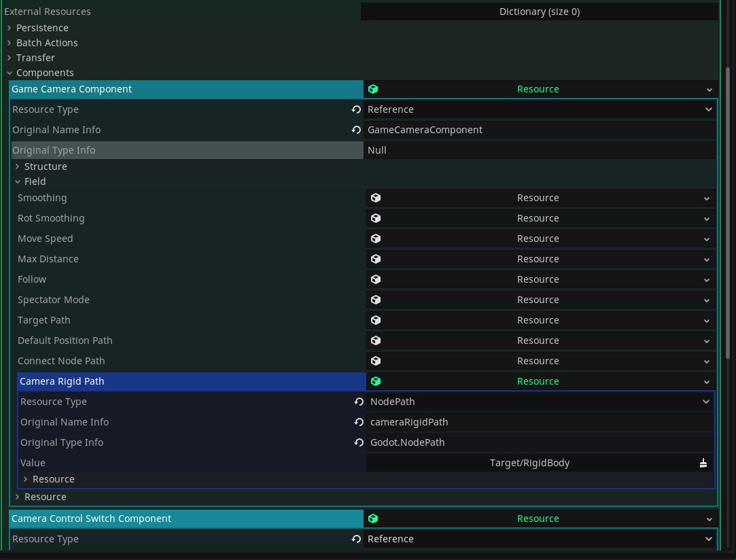Revert Resource Type under Game Camera Component

click(x=356, y=109)
